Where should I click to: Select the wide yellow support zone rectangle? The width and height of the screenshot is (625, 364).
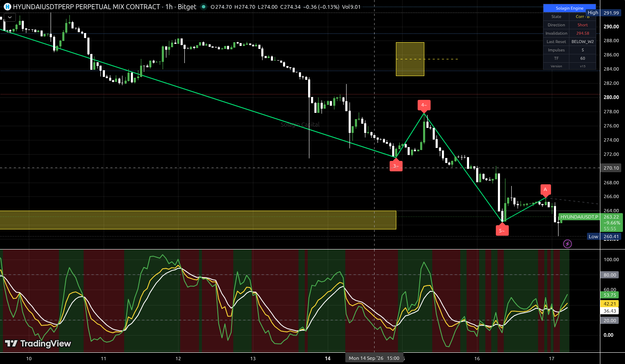(198, 220)
